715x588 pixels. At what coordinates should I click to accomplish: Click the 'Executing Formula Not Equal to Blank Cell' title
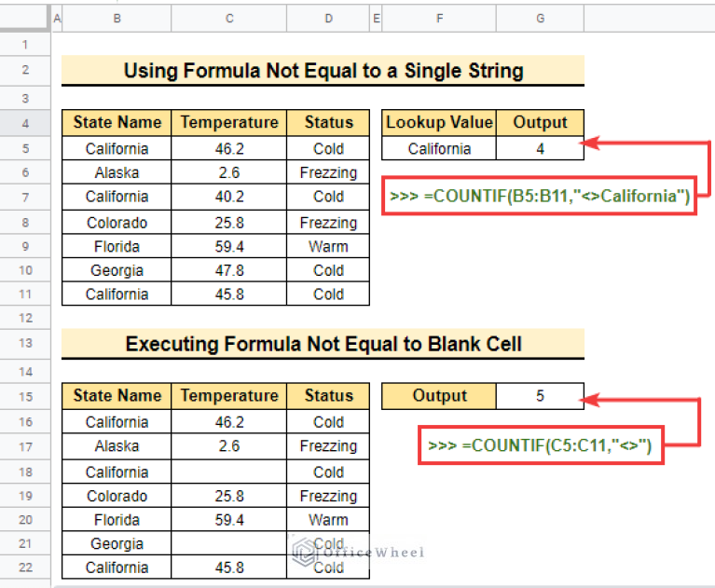[x=323, y=344]
